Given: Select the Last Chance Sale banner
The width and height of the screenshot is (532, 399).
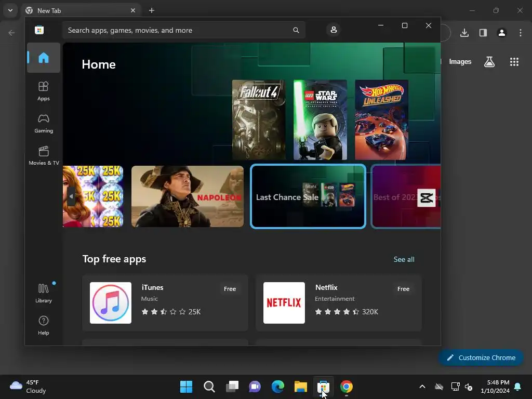Looking at the screenshot, I should tap(308, 196).
